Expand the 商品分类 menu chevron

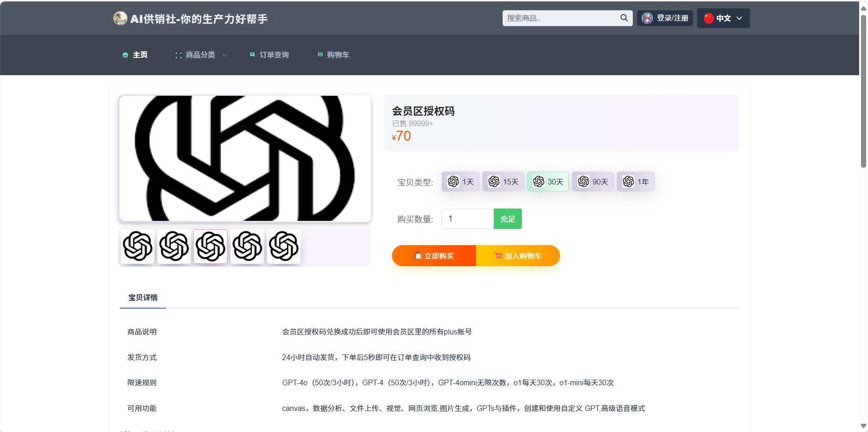pyautogui.click(x=224, y=55)
